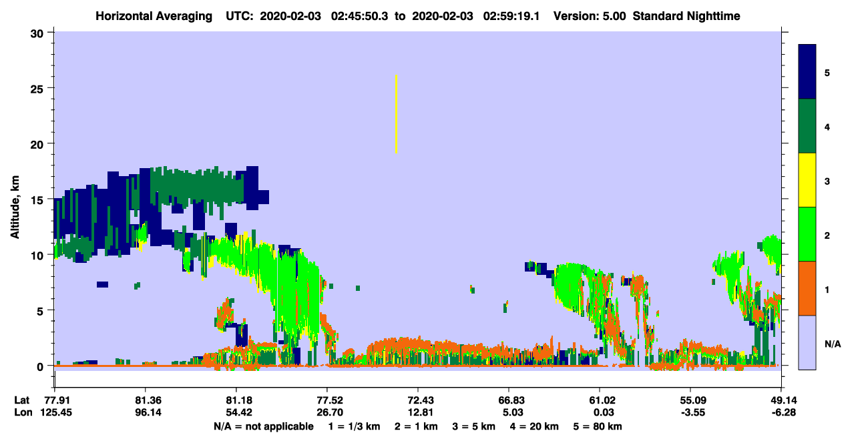
Task: Click the dark green cloud band at 16 km
Action: tap(198, 186)
